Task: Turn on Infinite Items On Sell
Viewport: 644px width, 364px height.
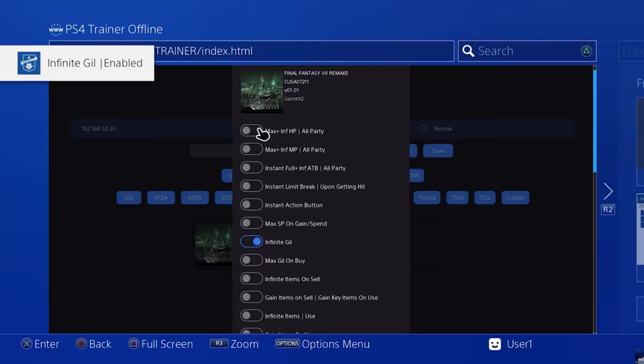Action: click(x=251, y=279)
